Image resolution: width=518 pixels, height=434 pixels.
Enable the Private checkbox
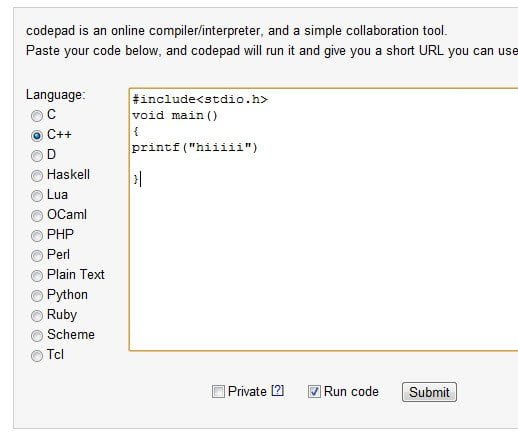click(218, 391)
